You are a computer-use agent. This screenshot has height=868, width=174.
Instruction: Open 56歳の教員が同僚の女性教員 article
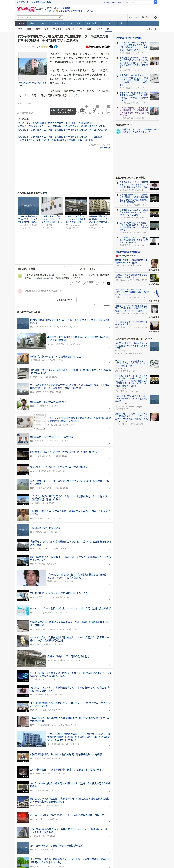[x=69, y=321]
